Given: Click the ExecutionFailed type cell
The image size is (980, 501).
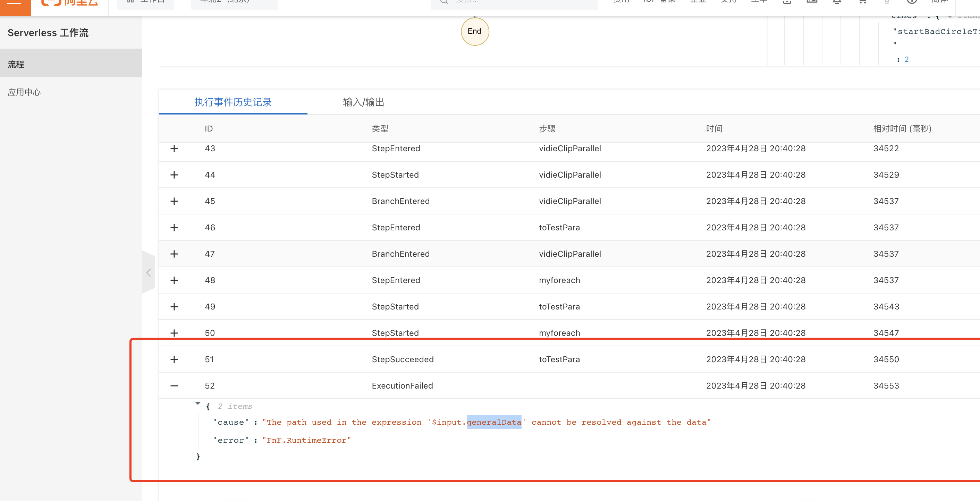Looking at the screenshot, I should pyautogui.click(x=402, y=386).
